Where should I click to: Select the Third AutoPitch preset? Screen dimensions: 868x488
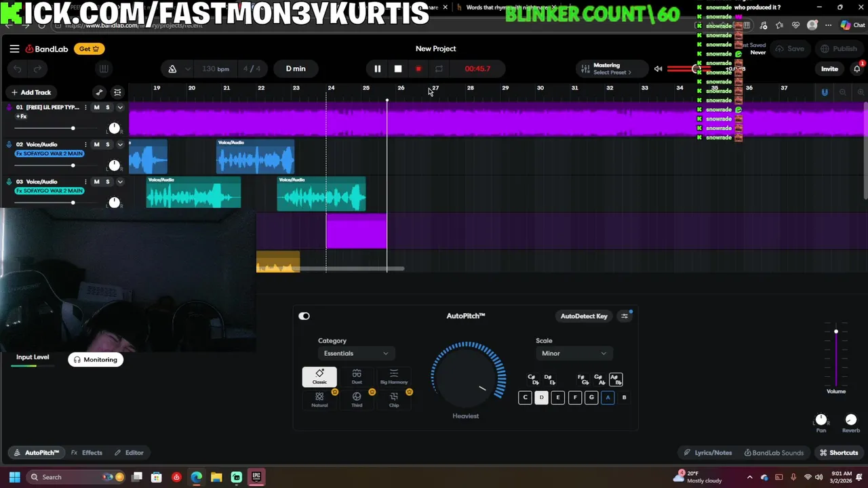(x=357, y=400)
